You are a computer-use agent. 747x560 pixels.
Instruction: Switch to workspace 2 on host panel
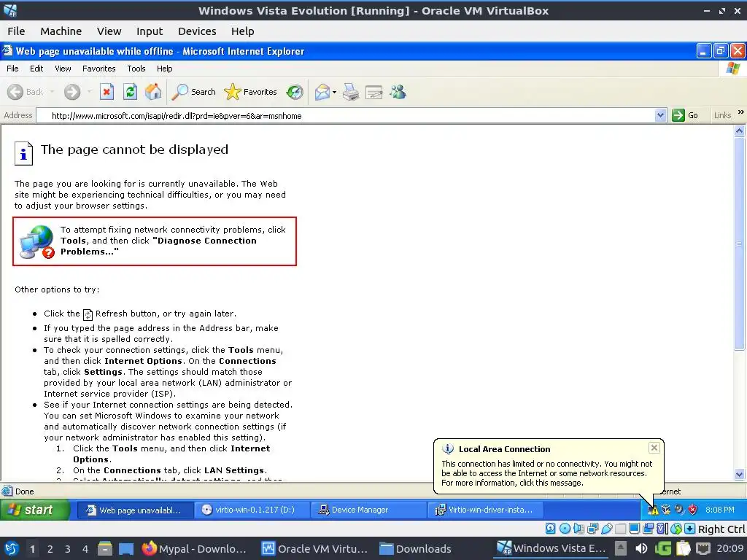point(50,549)
